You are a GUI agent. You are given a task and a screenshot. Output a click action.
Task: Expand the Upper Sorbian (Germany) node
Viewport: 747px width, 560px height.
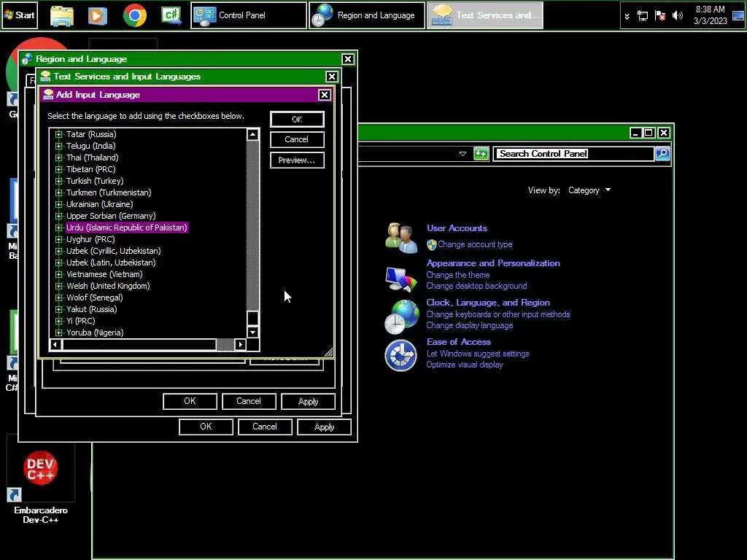click(x=58, y=216)
